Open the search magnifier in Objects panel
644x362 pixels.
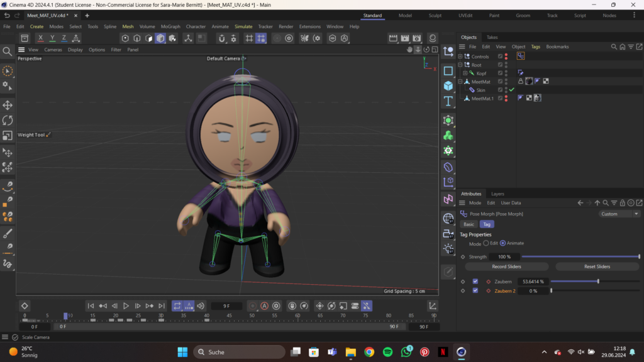tap(614, 47)
